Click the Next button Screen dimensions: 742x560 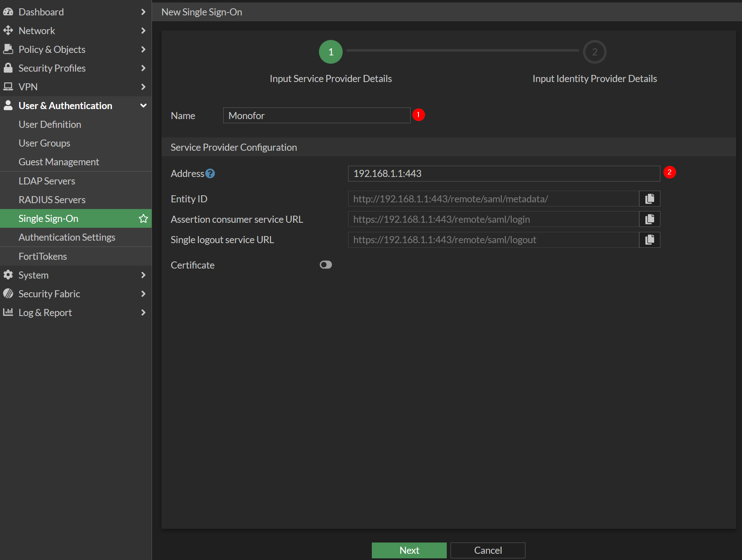[409, 550]
